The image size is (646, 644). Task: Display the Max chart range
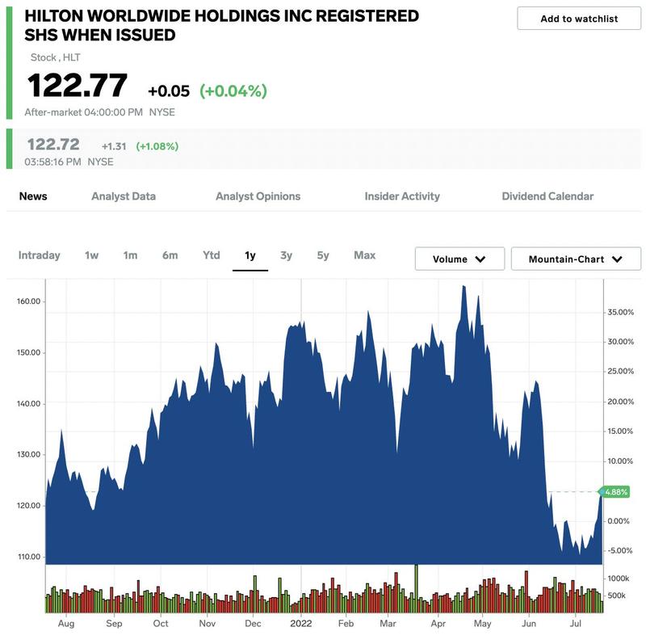365,255
